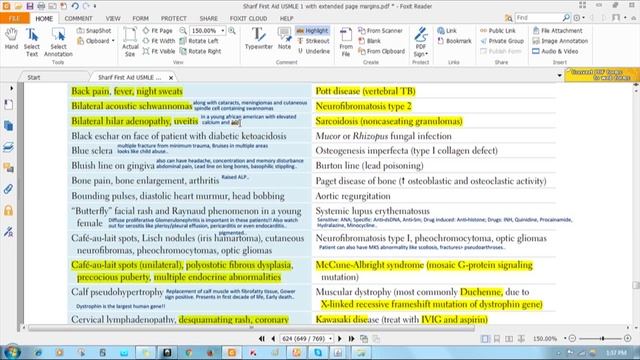Open the tab list dropdown arrow

[x=560, y=76]
